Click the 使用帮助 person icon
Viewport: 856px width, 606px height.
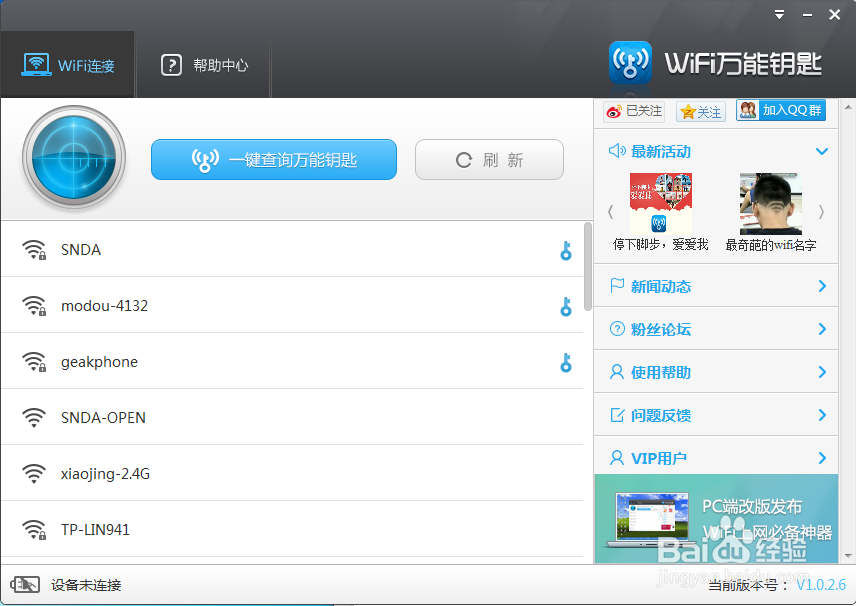617,372
